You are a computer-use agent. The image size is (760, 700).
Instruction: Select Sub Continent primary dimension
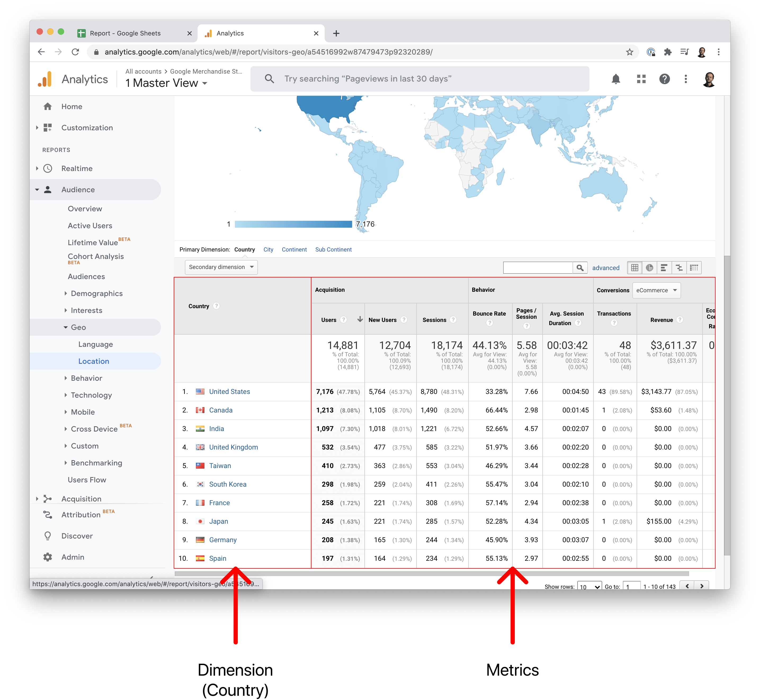(x=333, y=250)
